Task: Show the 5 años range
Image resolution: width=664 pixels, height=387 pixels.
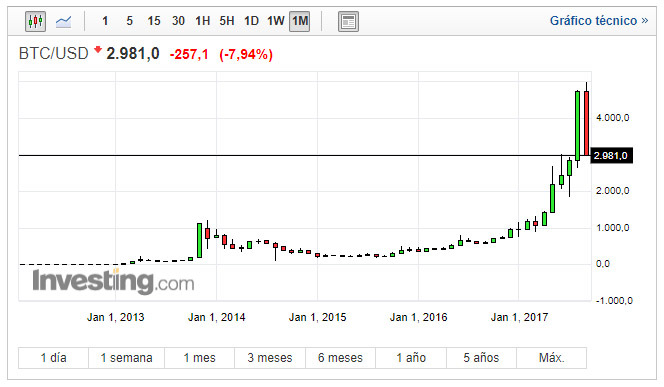Action: point(481,358)
